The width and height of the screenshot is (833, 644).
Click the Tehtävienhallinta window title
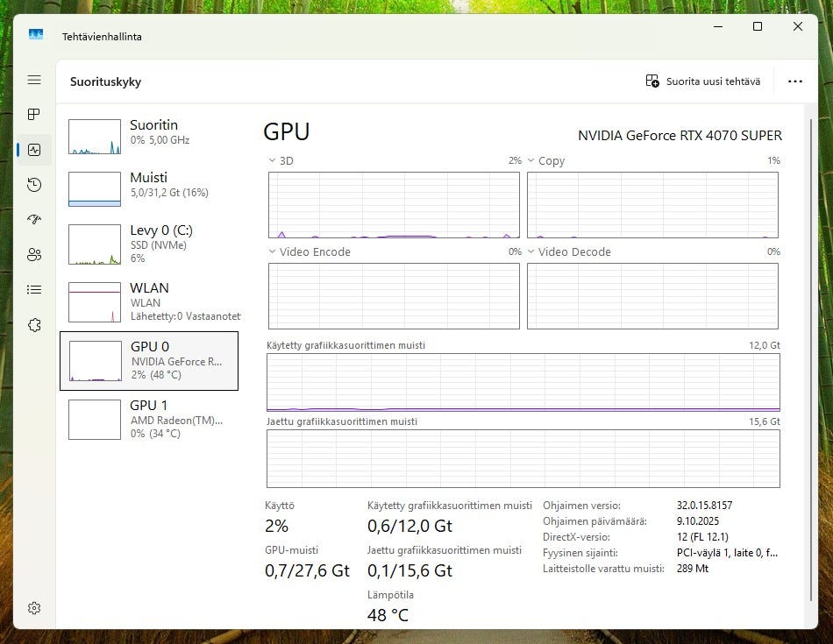(102, 37)
